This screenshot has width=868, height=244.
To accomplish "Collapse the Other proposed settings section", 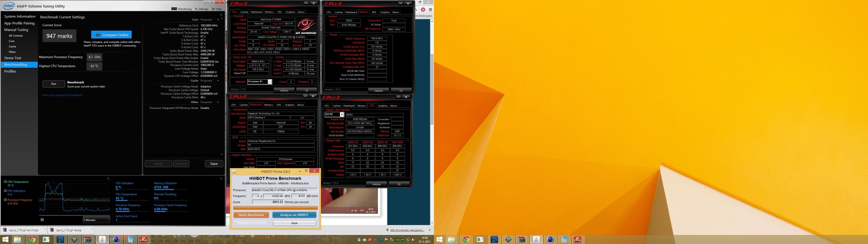I will (218, 102).
